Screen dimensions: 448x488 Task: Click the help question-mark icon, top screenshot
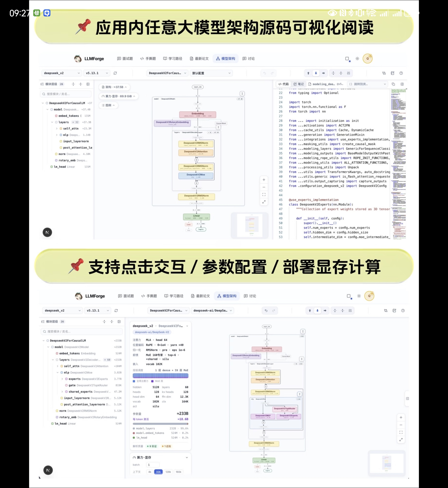pyautogui.click(x=401, y=73)
